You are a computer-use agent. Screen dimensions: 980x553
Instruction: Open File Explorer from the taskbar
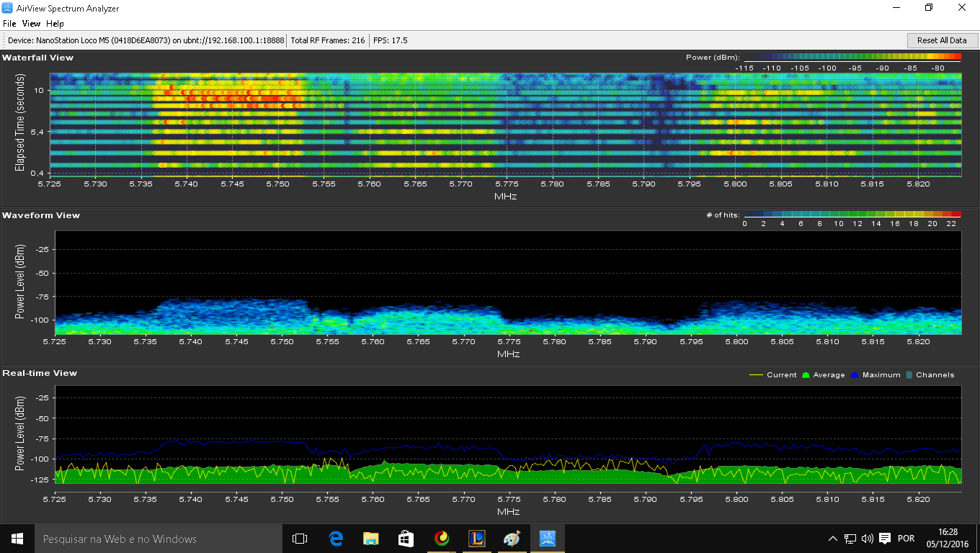click(370, 539)
